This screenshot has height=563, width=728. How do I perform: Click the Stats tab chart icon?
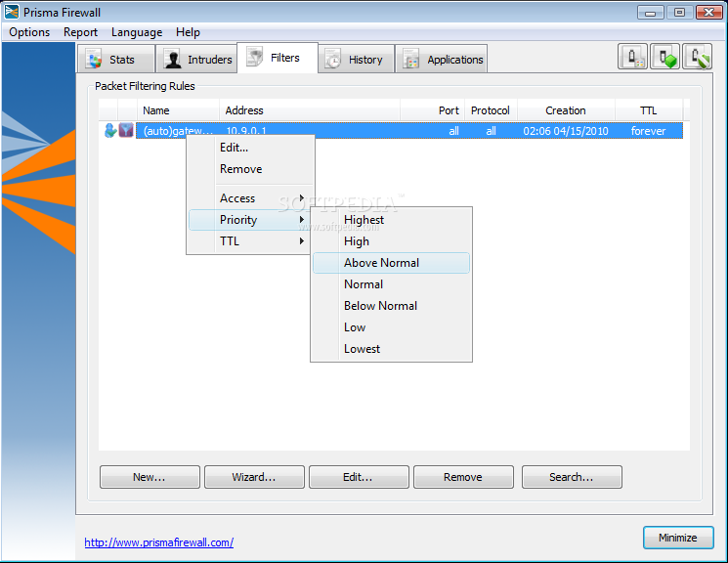[x=94, y=60]
